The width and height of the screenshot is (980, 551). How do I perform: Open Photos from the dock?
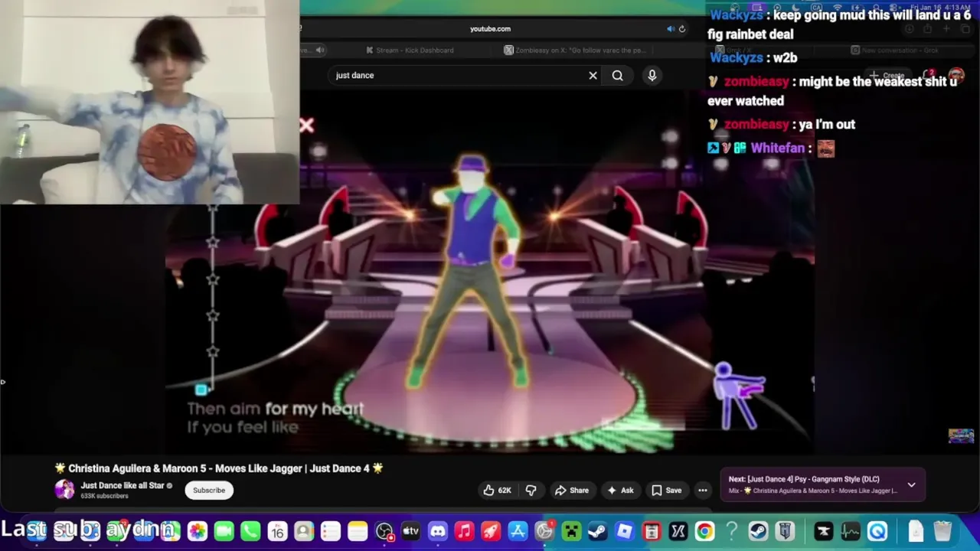[197, 530]
